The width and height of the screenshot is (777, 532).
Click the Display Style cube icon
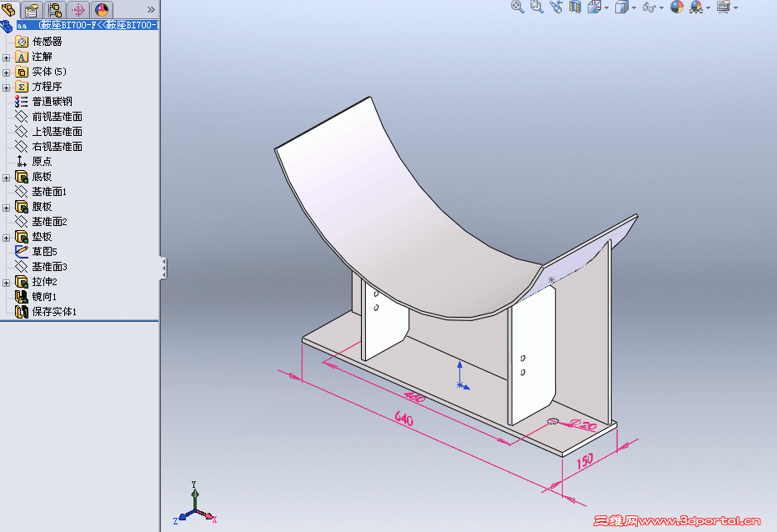[x=621, y=7]
